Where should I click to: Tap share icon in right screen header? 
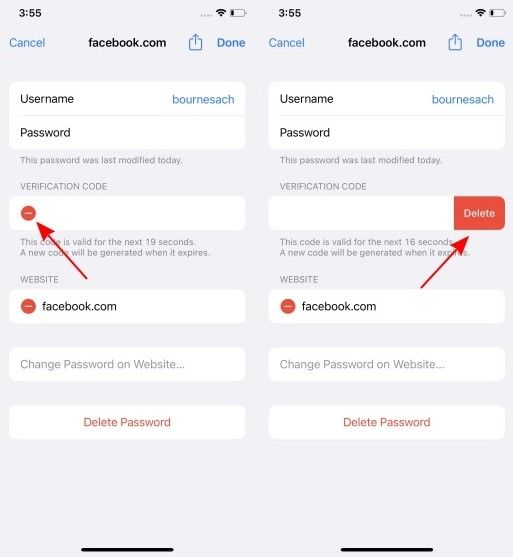[x=455, y=43]
